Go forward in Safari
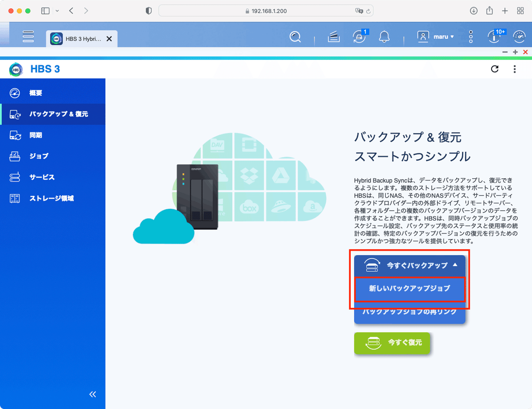Image resolution: width=532 pixels, height=409 pixels. (86, 11)
